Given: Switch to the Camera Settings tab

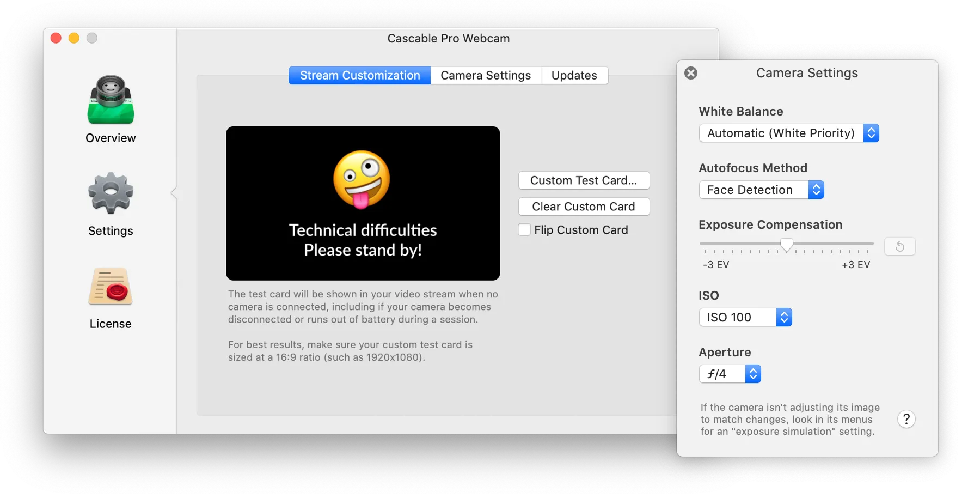Looking at the screenshot, I should 485,75.
